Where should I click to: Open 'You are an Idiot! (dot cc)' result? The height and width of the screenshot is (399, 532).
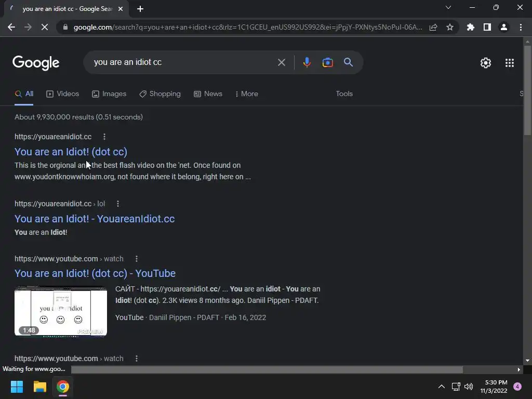71,152
